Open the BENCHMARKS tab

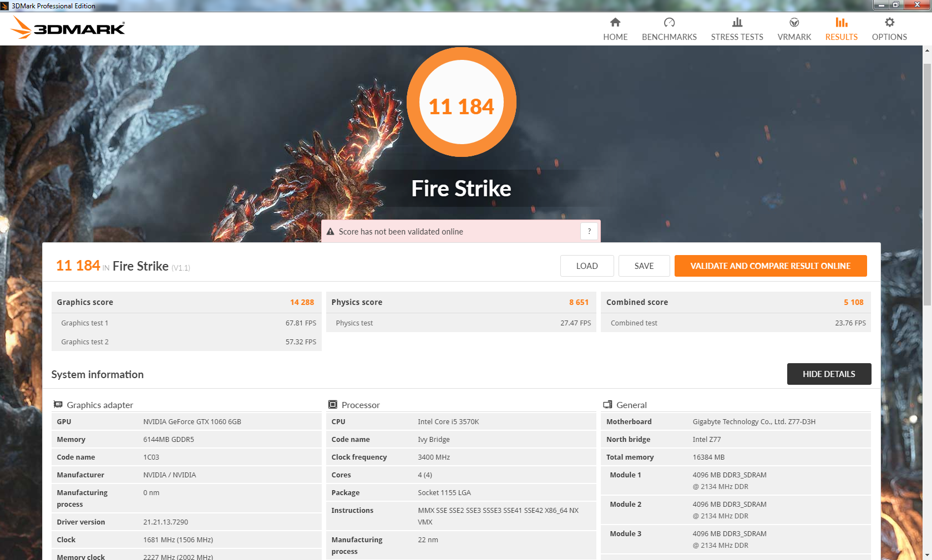tap(669, 29)
